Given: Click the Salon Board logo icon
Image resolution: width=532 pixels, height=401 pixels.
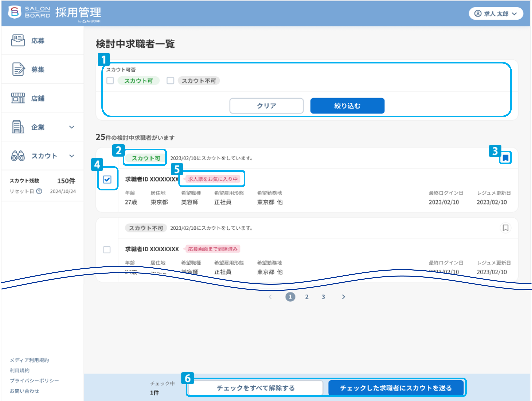Looking at the screenshot, I should point(15,12).
